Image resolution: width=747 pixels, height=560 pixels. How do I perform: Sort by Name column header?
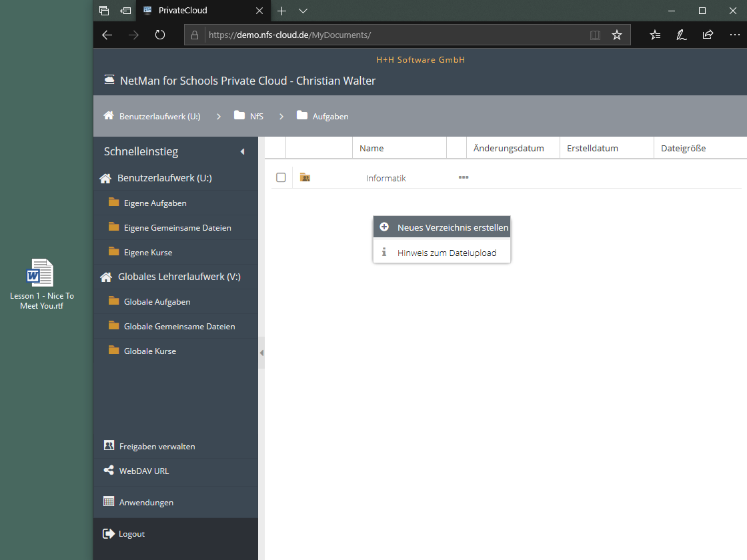pos(400,148)
